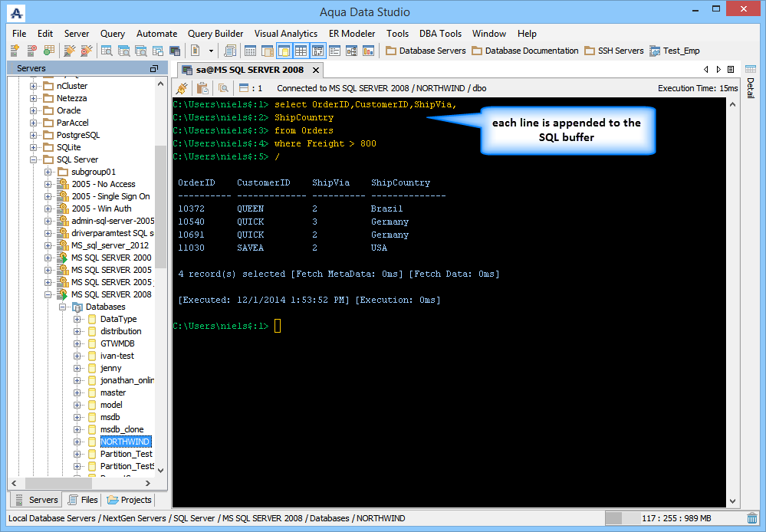Switch to the Projects tab
The image size is (766, 532).
pos(130,500)
